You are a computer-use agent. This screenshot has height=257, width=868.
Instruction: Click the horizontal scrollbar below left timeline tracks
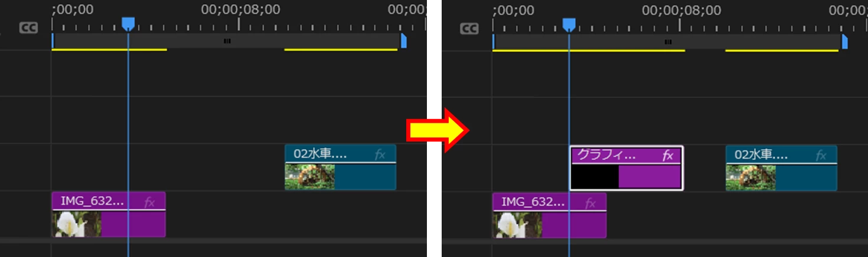tap(213, 241)
